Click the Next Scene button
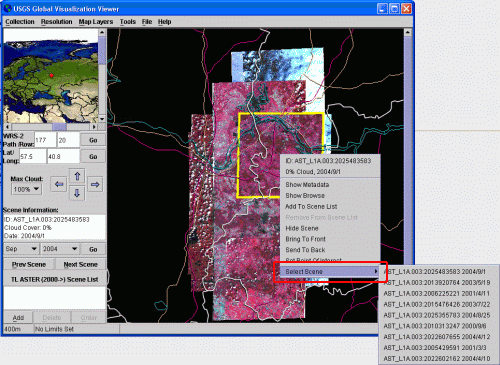 click(80, 265)
